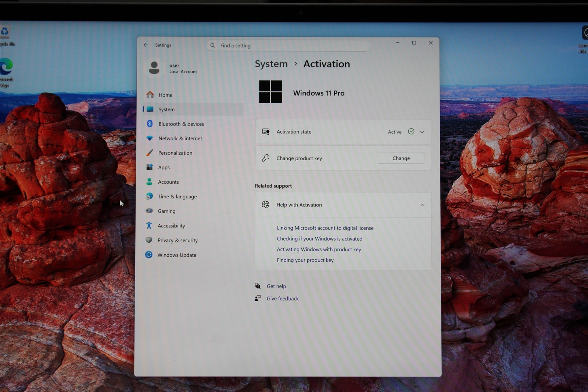Select System in the sidebar
The height and width of the screenshot is (392, 588).
pos(193,109)
